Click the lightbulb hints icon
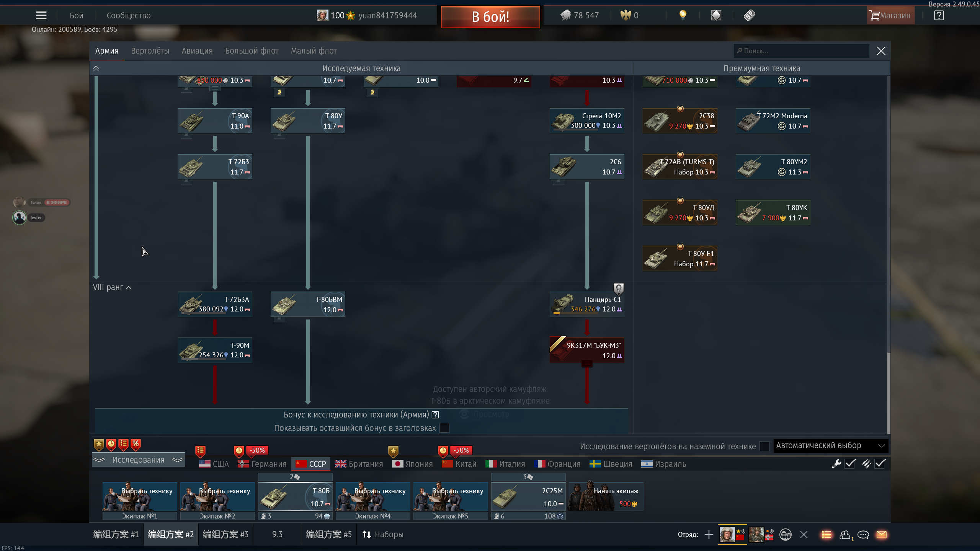The image size is (980, 551). [x=683, y=15]
